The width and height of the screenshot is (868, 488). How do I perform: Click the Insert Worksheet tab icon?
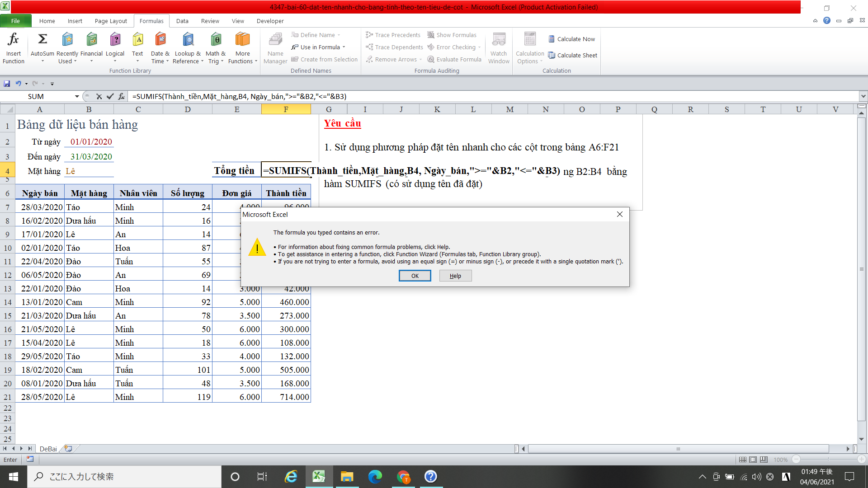click(68, 448)
